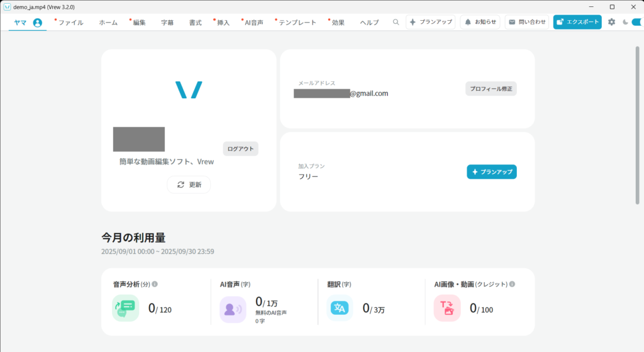Click the AI画像・動画 pink image icon

[x=447, y=308]
